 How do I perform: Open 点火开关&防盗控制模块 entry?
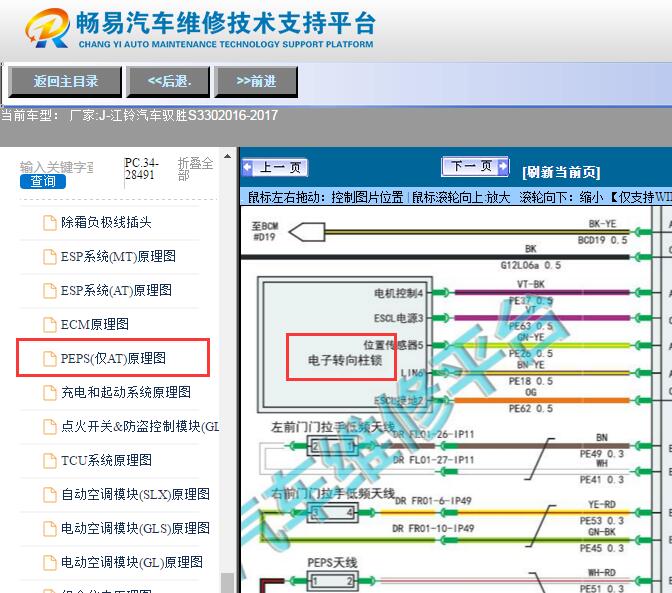[x=140, y=426]
